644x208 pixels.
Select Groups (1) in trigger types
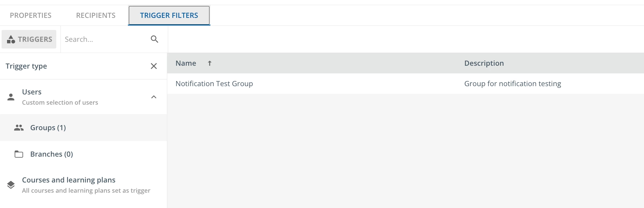click(x=48, y=128)
